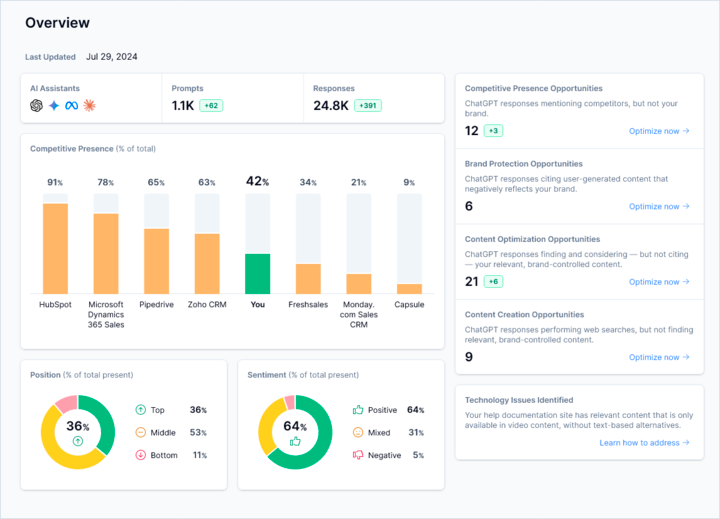Click the Negative thumbs-down icon
This screenshot has width=720, height=519.
click(358, 455)
